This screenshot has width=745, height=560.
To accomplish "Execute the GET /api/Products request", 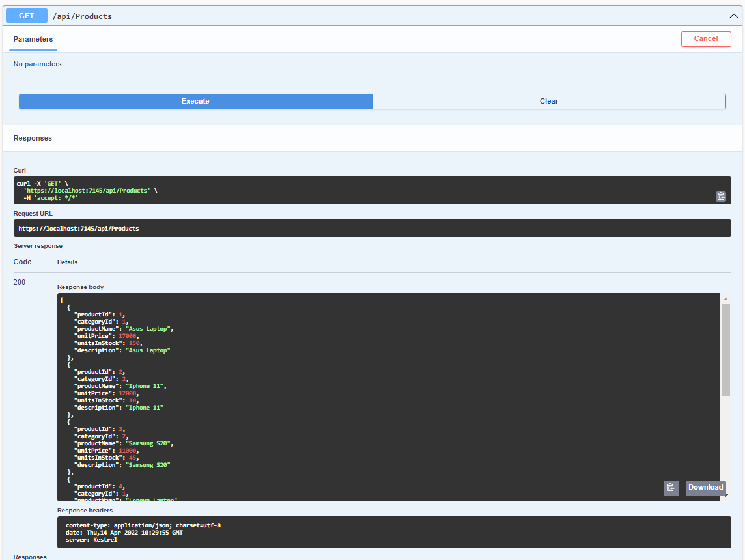I will 195,101.
